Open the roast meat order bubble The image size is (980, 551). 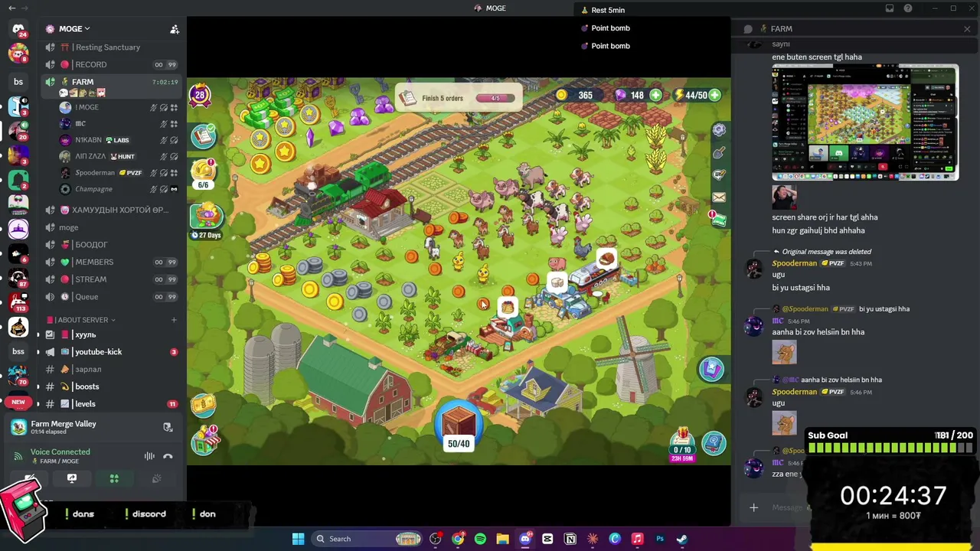pos(606,259)
